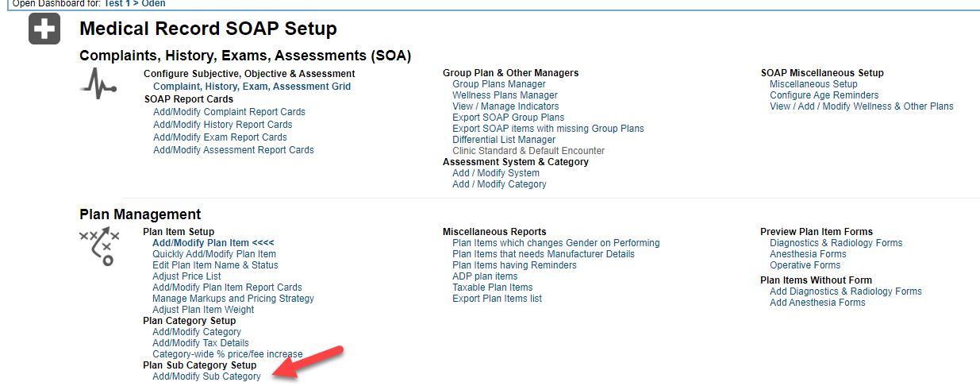Open Wellness Plans Manager
The width and height of the screenshot is (980, 386).
[x=505, y=95]
